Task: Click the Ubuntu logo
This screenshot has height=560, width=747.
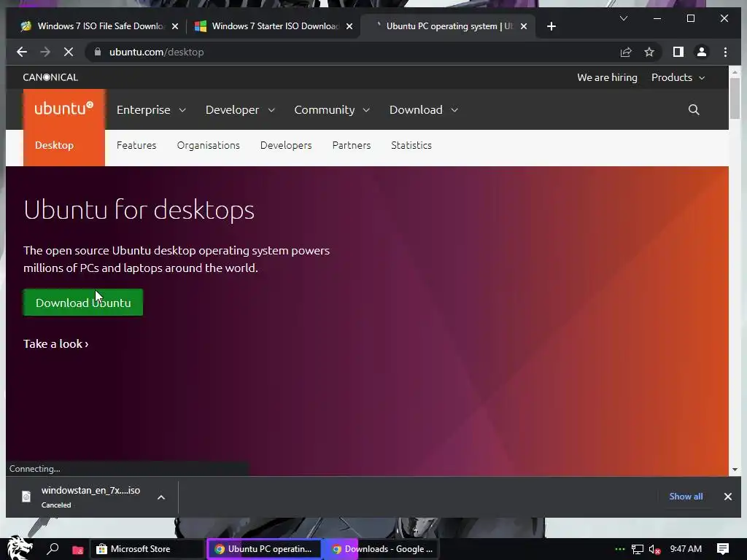Action: [x=64, y=109]
